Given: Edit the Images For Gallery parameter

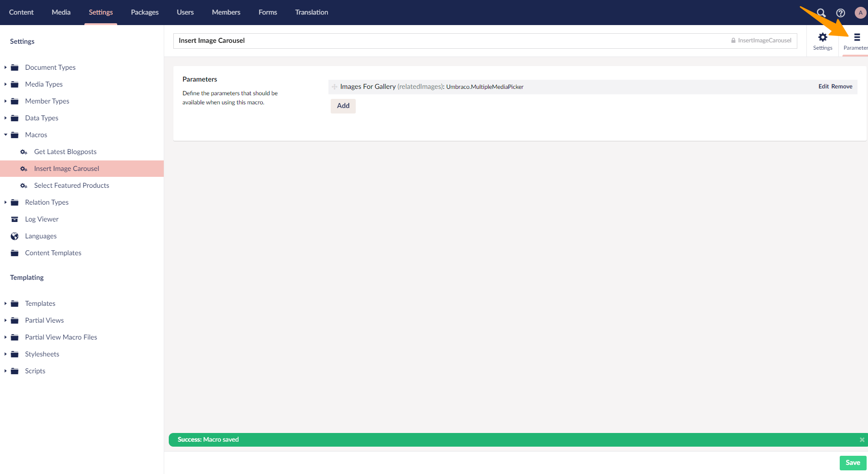Looking at the screenshot, I should 823,87.
